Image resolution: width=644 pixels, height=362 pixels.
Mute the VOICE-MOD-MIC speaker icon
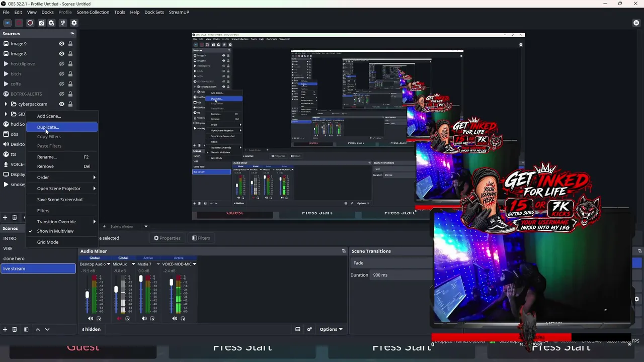(175, 318)
